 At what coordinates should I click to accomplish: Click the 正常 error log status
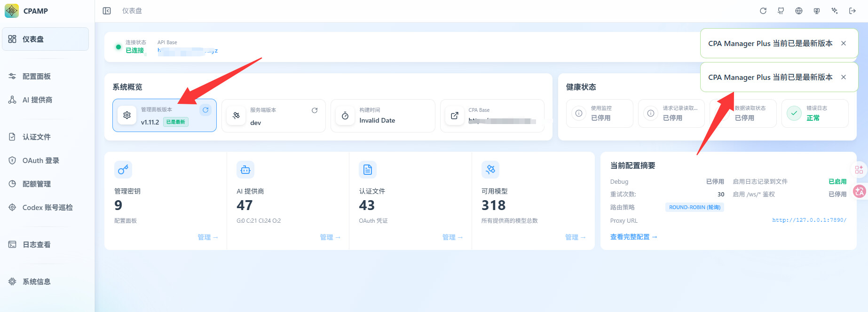(813, 118)
